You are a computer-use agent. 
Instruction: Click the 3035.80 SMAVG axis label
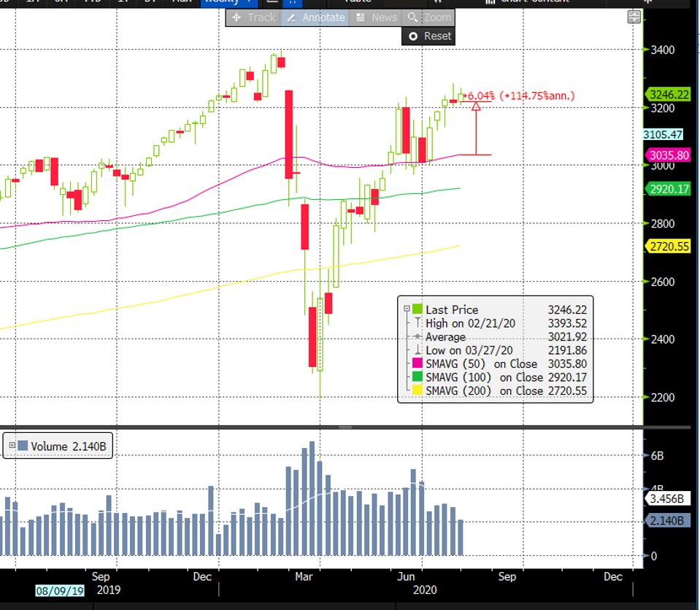pos(668,155)
